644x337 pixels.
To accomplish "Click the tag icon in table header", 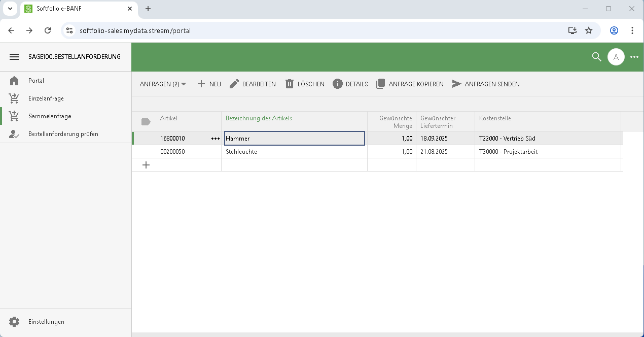I will (x=146, y=122).
